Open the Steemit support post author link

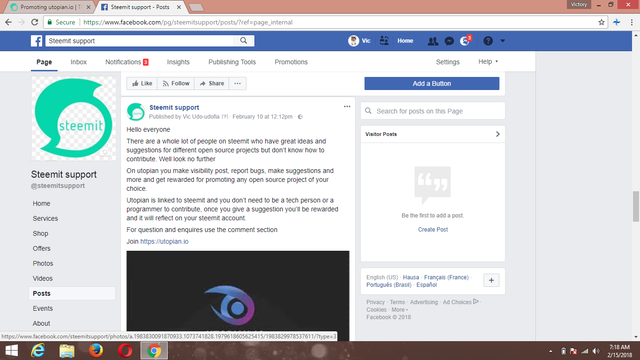click(x=174, y=107)
